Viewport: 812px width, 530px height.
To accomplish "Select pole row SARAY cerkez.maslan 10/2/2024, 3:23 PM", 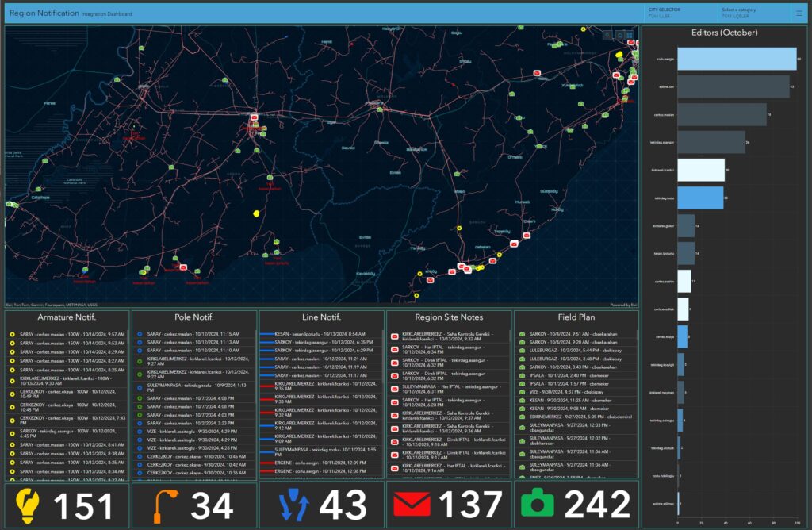I will [194, 423].
